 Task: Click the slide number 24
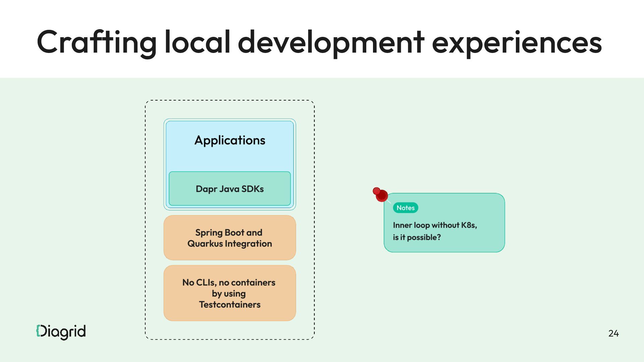[613, 333]
